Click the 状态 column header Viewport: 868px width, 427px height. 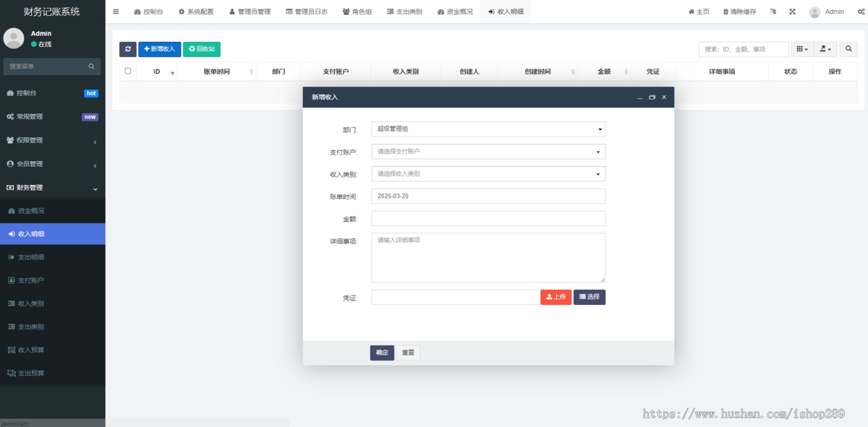click(x=791, y=72)
